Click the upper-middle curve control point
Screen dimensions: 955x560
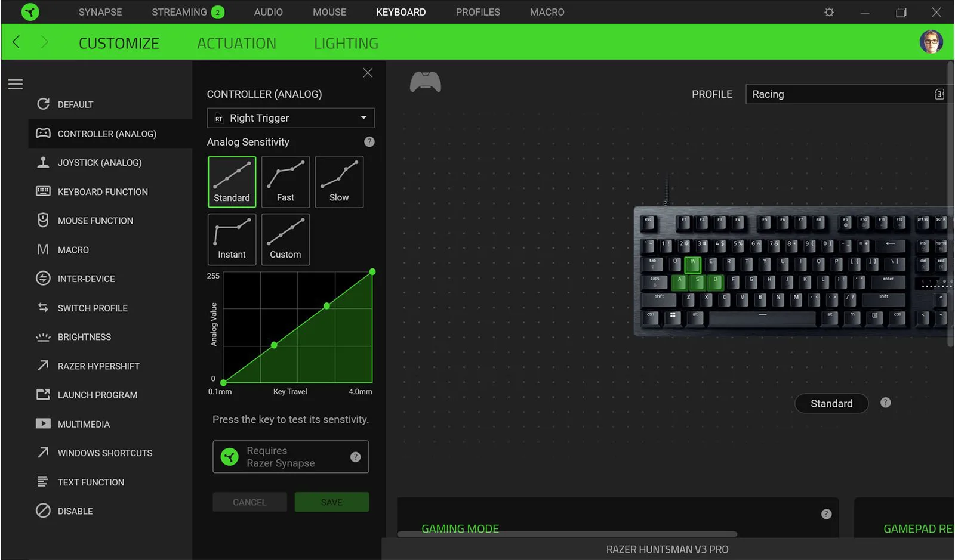coord(326,306)
